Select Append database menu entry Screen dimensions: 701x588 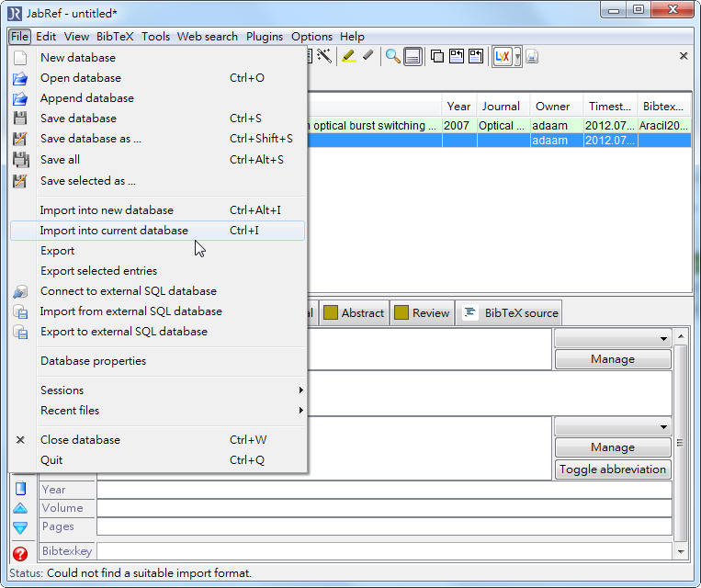click(157, 98)
